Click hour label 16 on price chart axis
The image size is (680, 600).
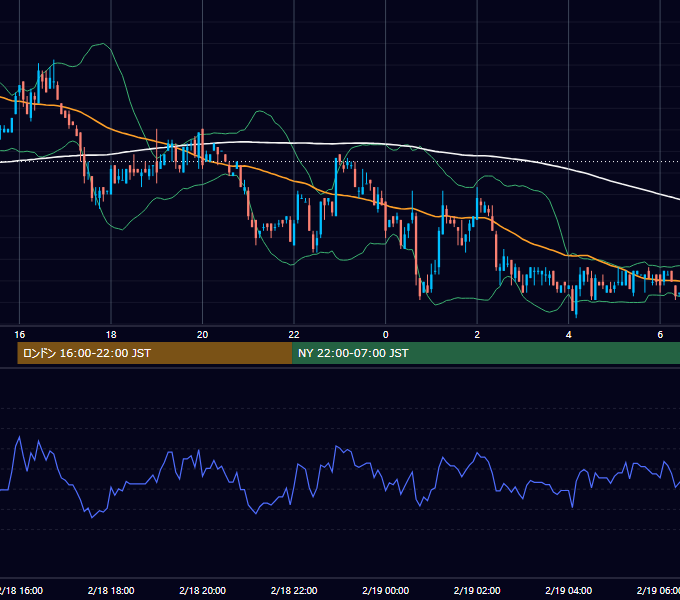(x=20, y=335)
